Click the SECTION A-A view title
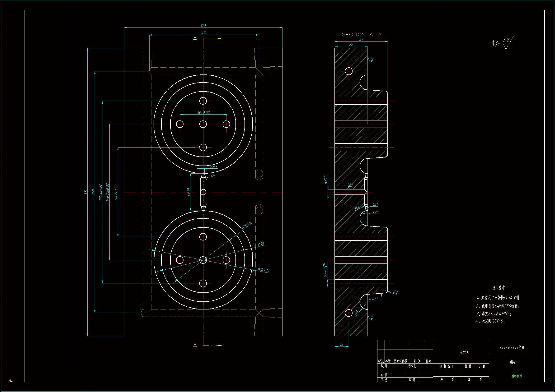Viewport: 555px width, 392px height. 361,35
